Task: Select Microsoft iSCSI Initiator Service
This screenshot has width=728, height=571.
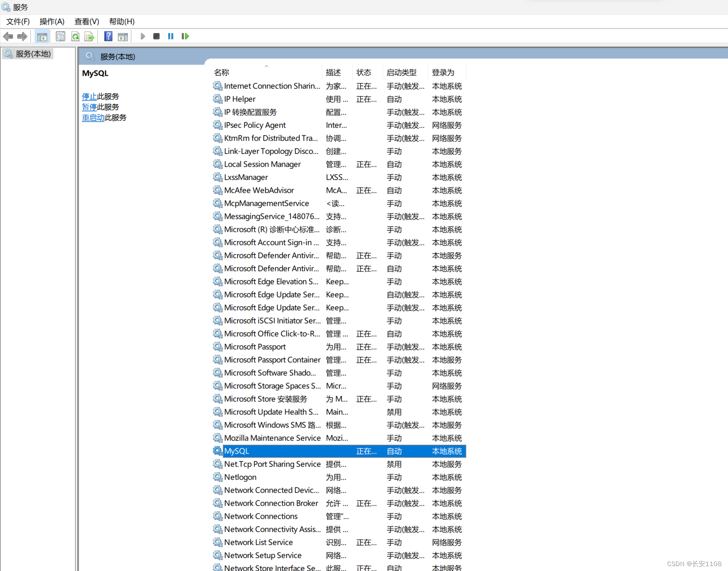Action: [339, 321]
